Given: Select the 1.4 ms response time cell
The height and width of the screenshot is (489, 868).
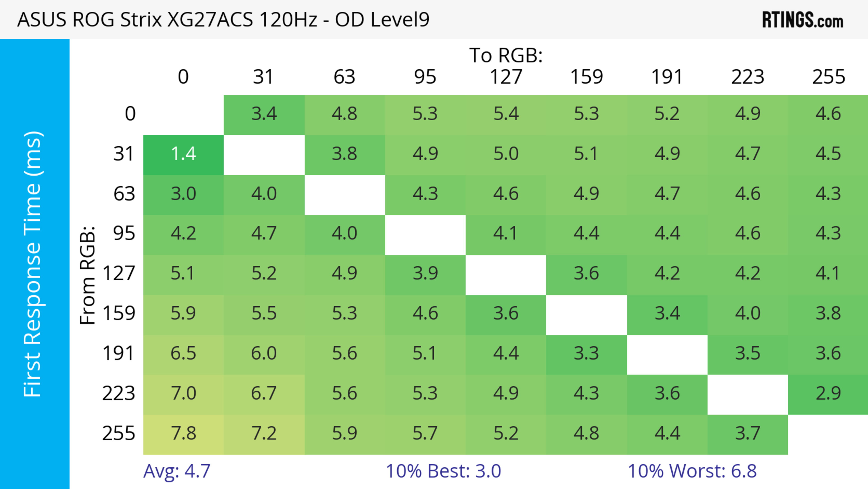Looking at the screenshot, I should click(x=183, y=154).
